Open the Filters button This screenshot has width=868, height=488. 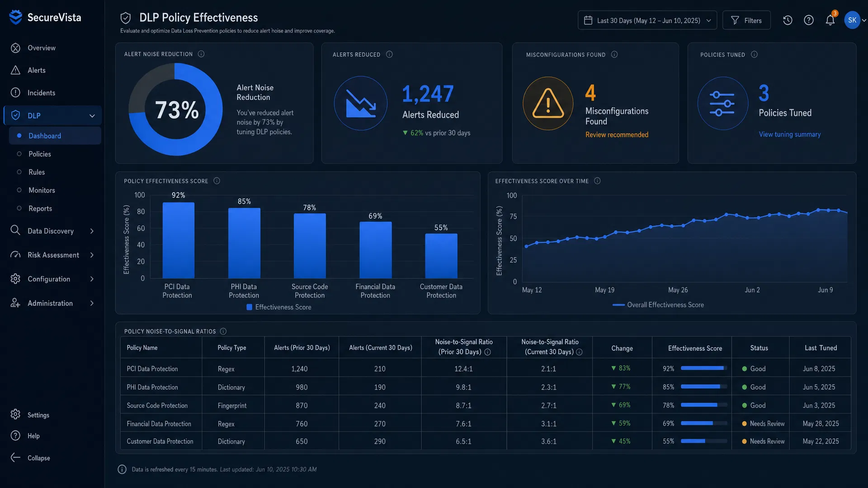746,20
